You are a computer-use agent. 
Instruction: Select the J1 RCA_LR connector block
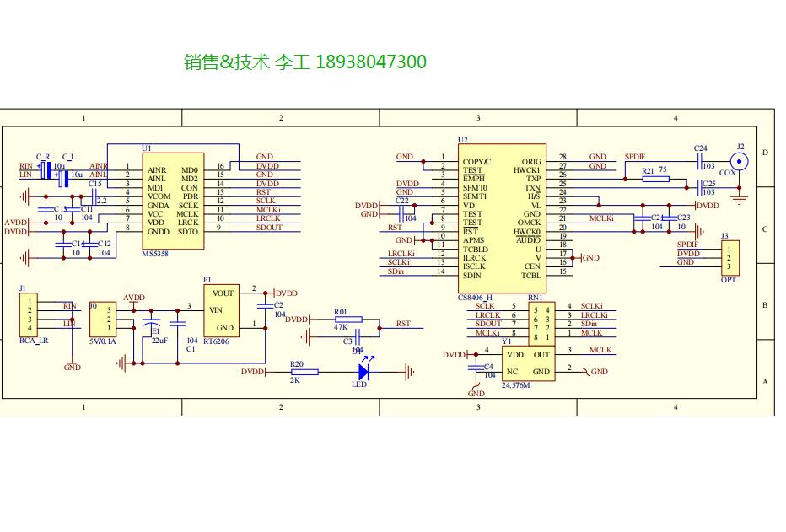[28, 315]
